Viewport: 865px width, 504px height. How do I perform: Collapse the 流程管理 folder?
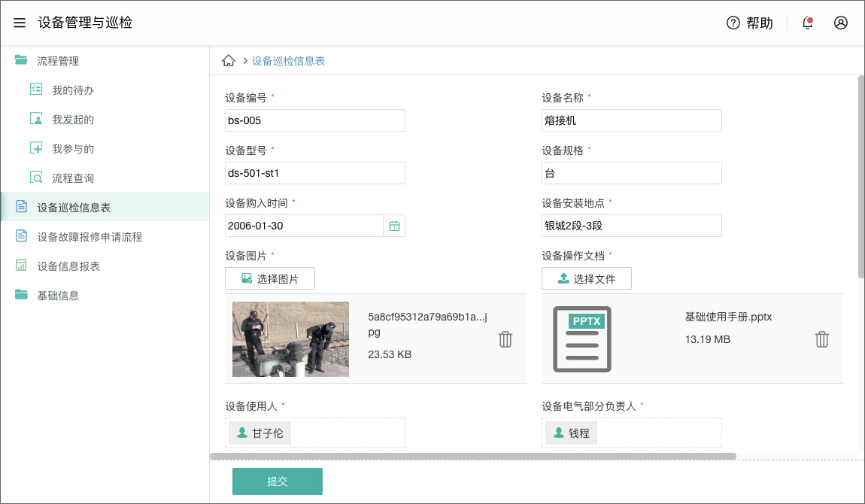click(58, 61)
